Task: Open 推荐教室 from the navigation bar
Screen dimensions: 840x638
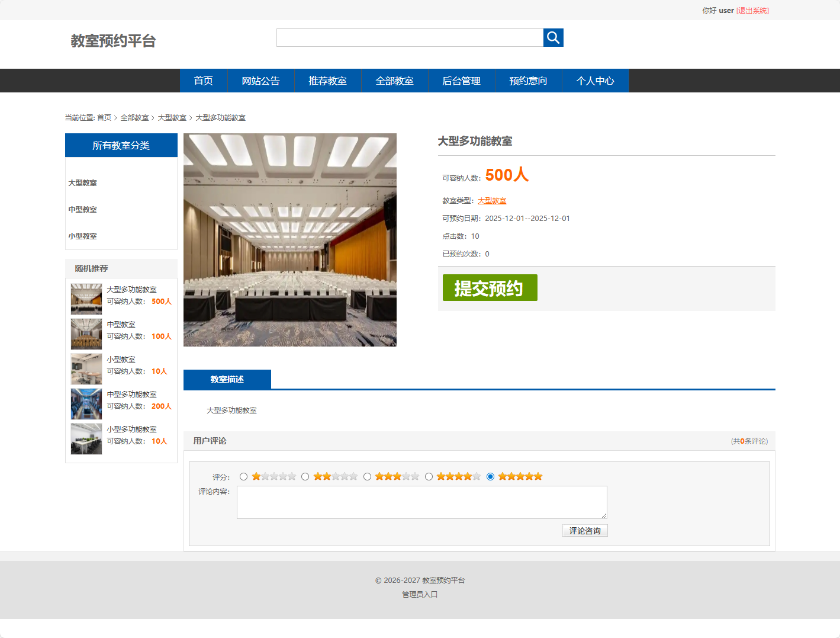Action: (327, 81)
